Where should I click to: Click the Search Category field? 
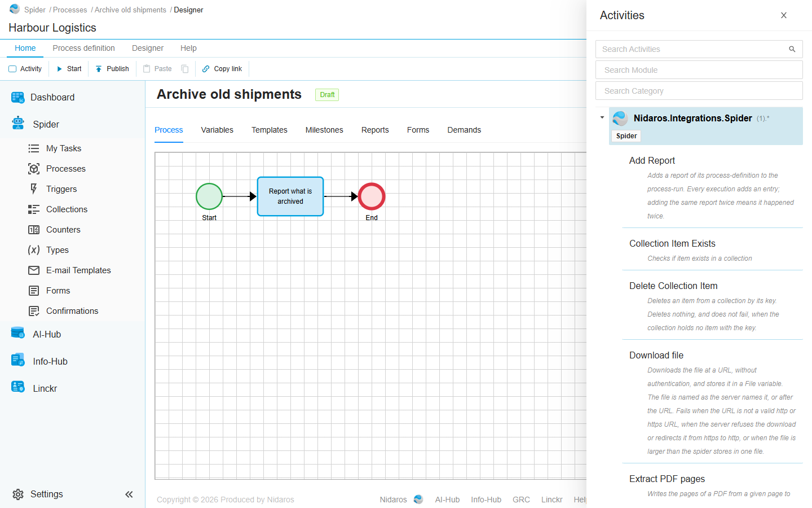coord(699,91)
